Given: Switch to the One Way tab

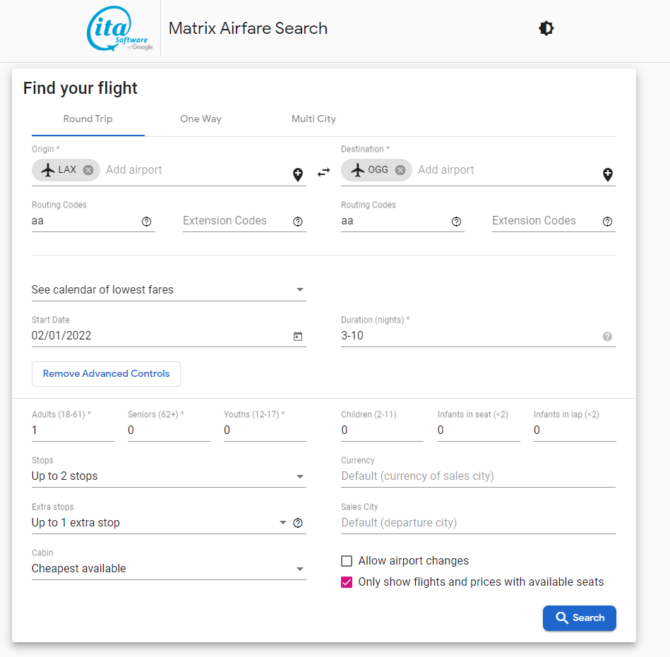Looking at the screenshot, I should (201, 119).
